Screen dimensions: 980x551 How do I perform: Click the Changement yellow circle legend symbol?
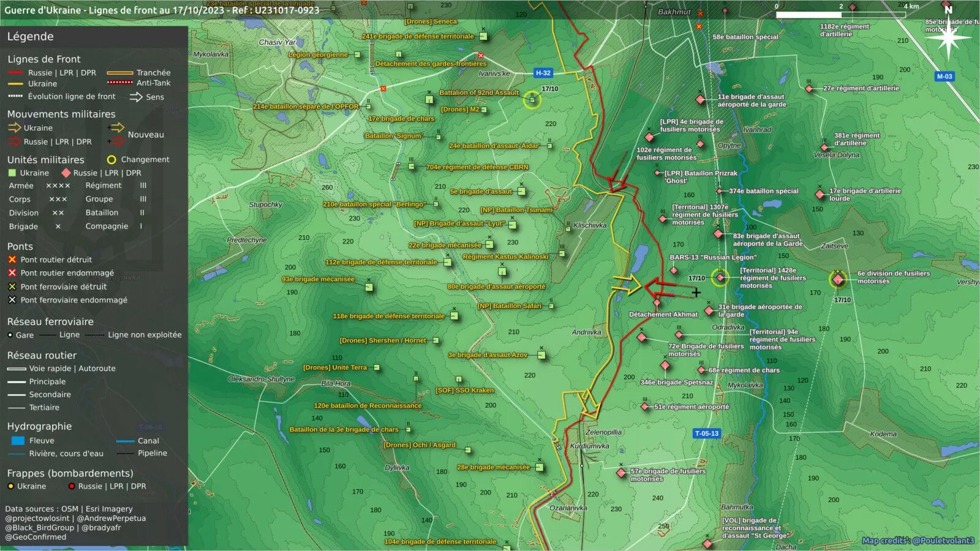click(x=111, y=160)
